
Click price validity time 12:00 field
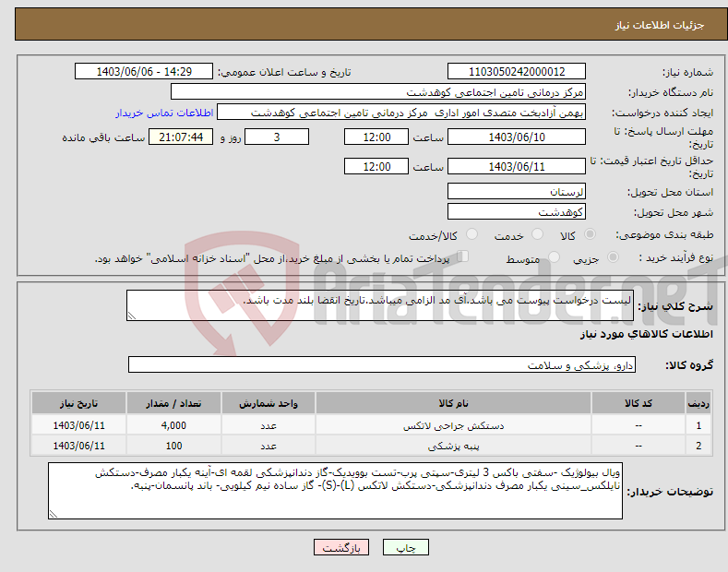[x=376, y=166]
